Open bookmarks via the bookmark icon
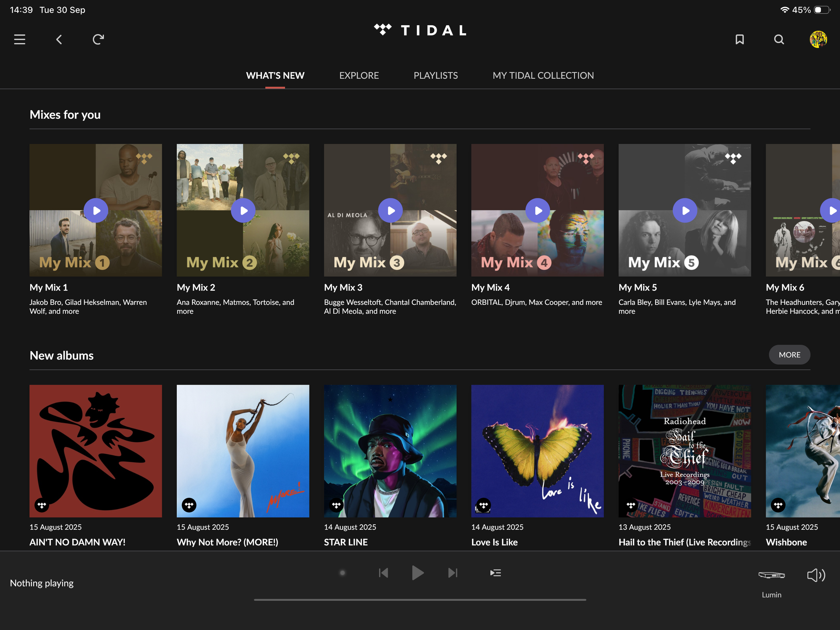Image resolution: width=840 pixels, height=630 pixels. point(739,40)
